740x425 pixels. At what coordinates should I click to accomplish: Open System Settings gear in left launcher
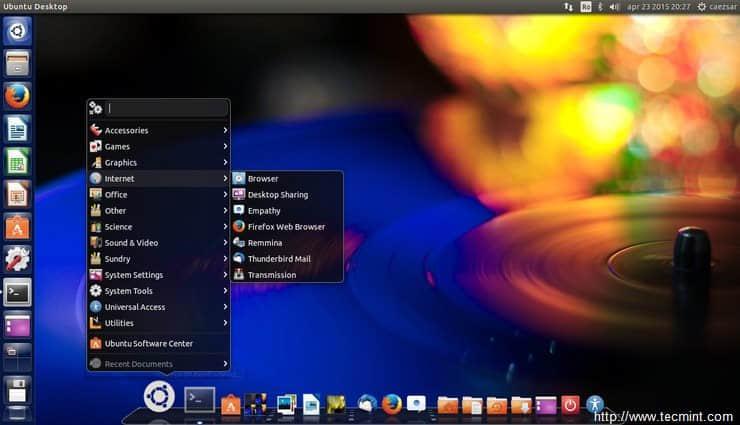(17, 259)
